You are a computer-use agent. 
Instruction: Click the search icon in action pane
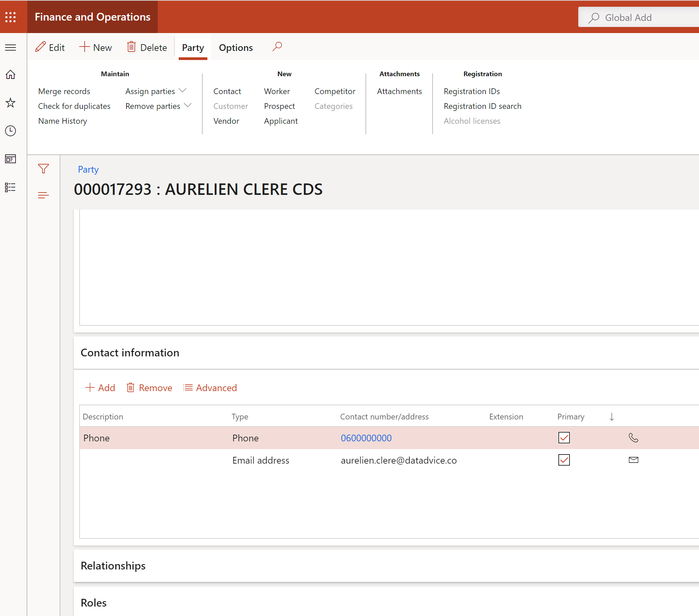point(277,47)
